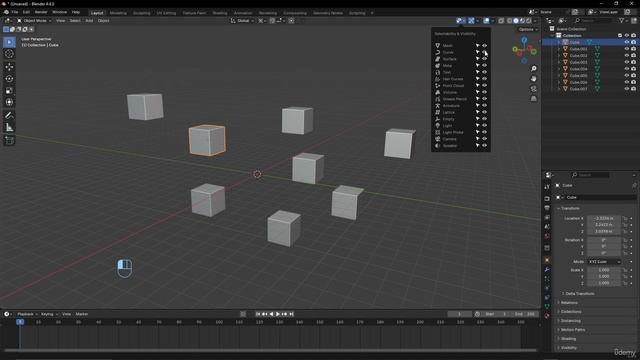Expand the Relations panel

[x=569, y=302]
